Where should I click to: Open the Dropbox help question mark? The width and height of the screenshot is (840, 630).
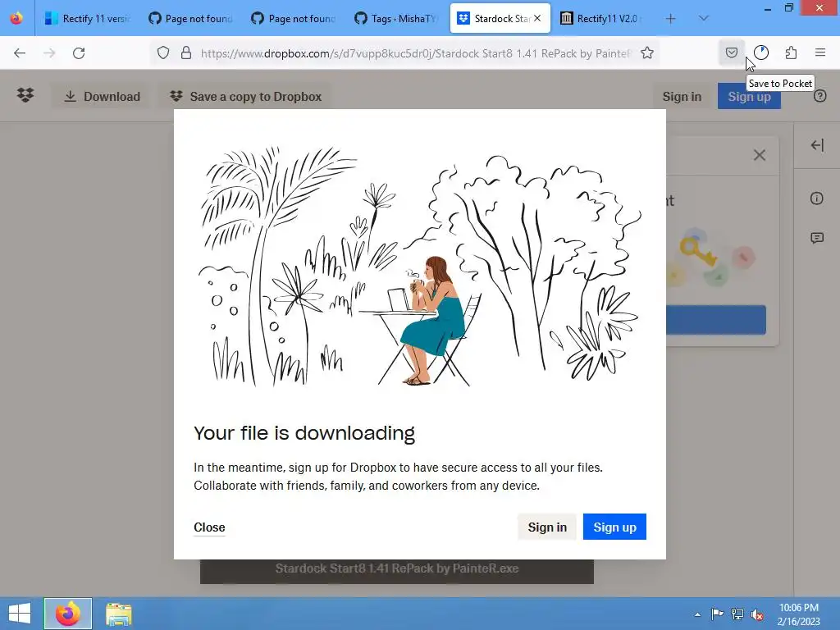click(819, 97)
